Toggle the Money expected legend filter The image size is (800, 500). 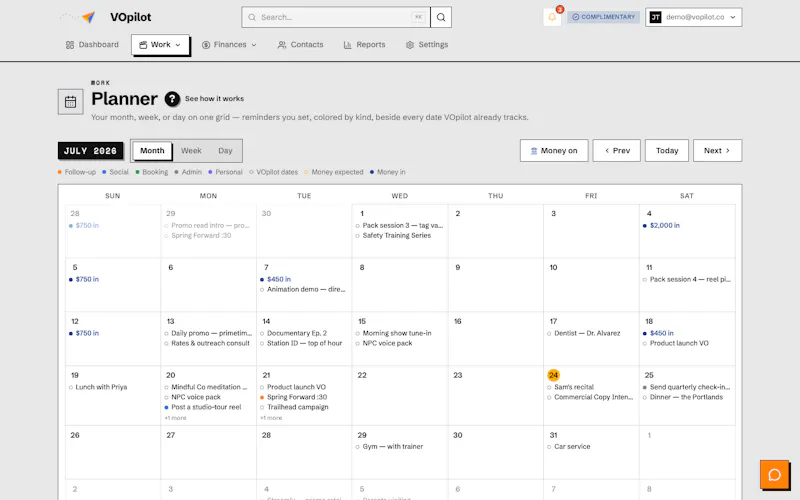tap(334, 172)
